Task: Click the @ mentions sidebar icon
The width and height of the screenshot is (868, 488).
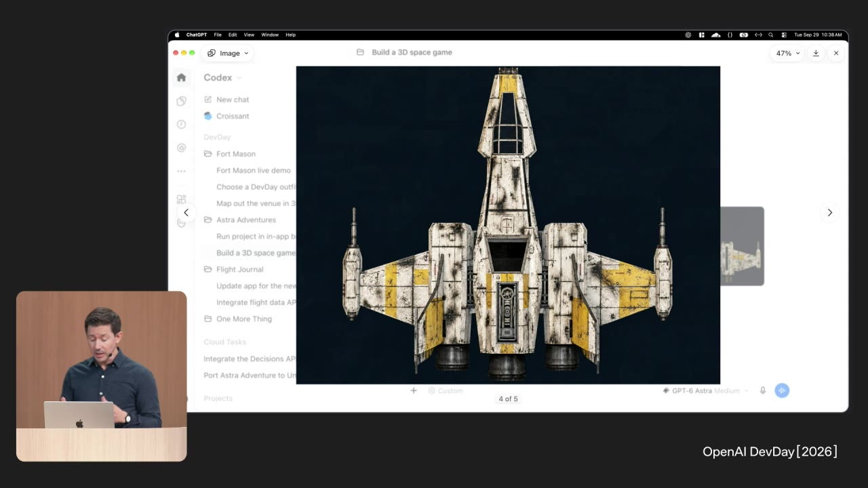Action: coord(181,148)
